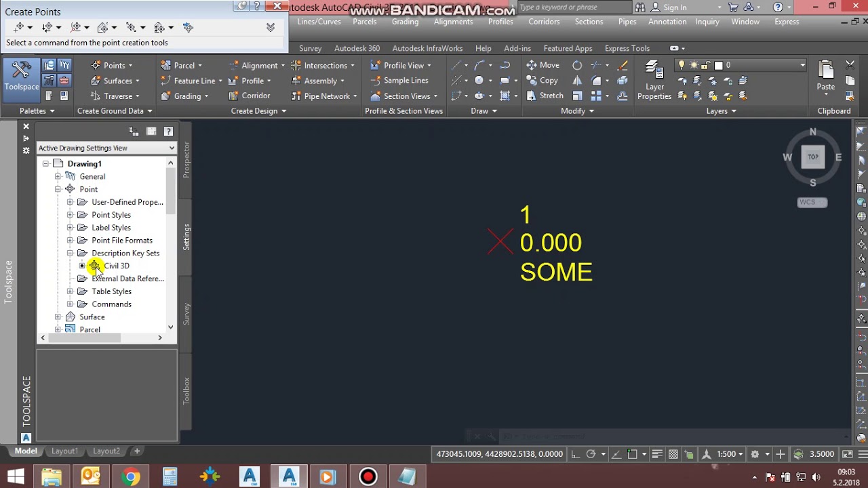Image resolution: width=868 pixels, height=488 pixels.
Task: Switch to Layout1 tab
Action: point(65,451)
